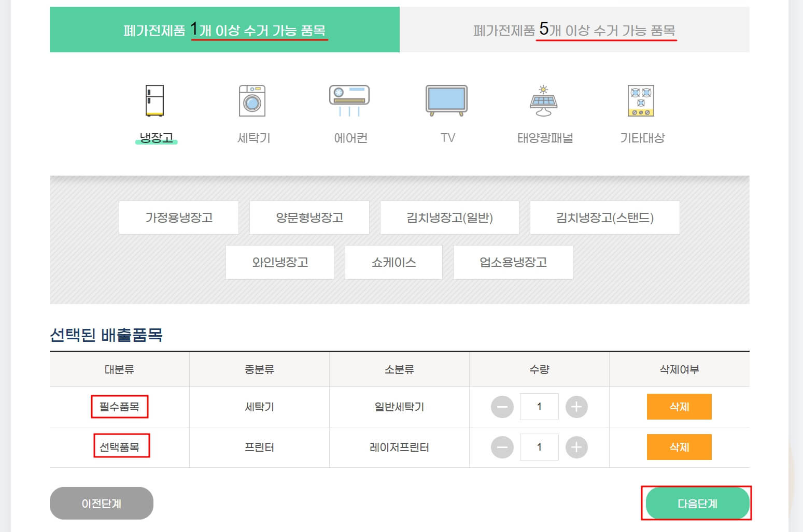This screenshot has height=532, width=803.
Task: Select 김치냉장고(스탠드) from the subtype list
Action: pyautogui.click(x=604, y=218)
